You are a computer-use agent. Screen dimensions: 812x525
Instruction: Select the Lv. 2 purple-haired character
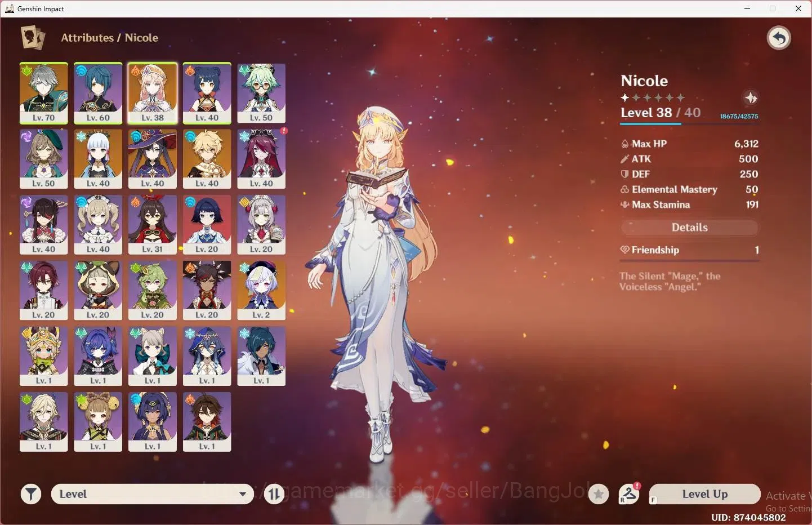261,290
